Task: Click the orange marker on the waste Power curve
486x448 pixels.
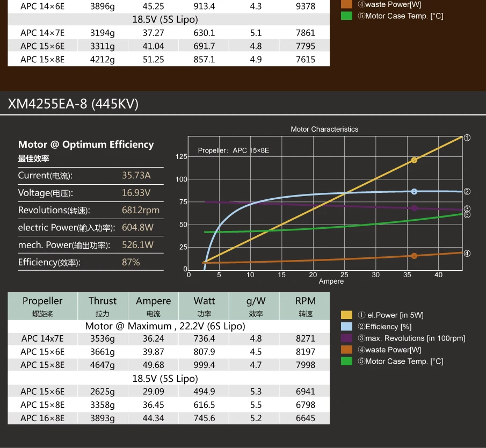Action: click(x=414, y=256)
